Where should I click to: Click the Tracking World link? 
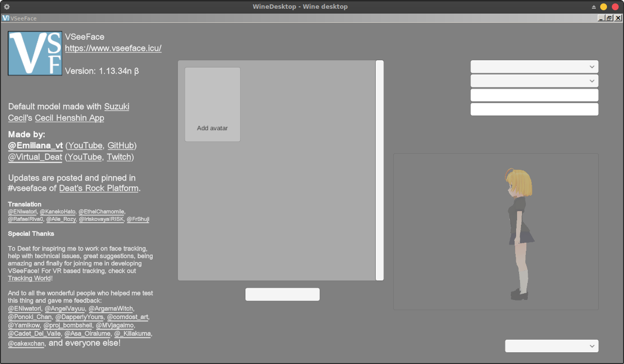[29, 278]
